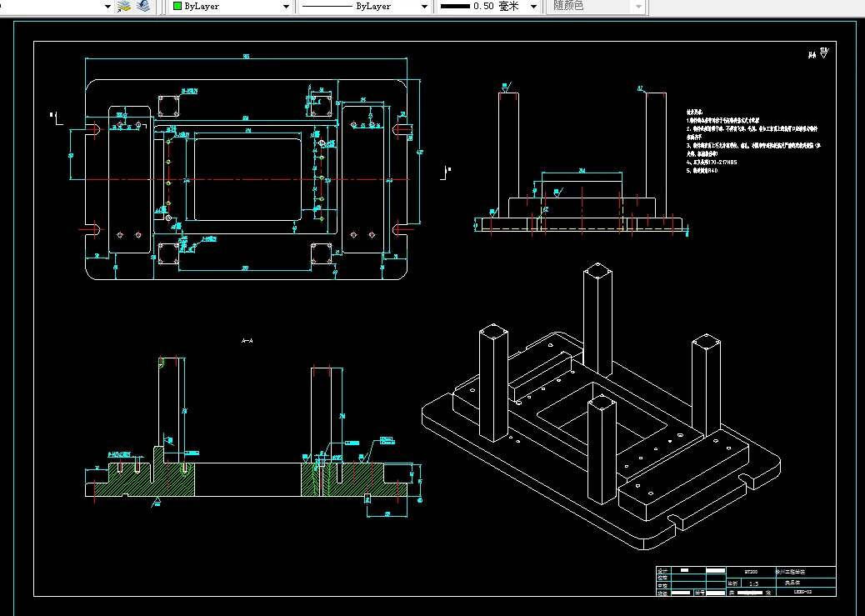Image resolution: width=865 pixels, height=616 pixels.
Task: Click the Make Object's Layer Current icon
Action: tap(124, 7)
